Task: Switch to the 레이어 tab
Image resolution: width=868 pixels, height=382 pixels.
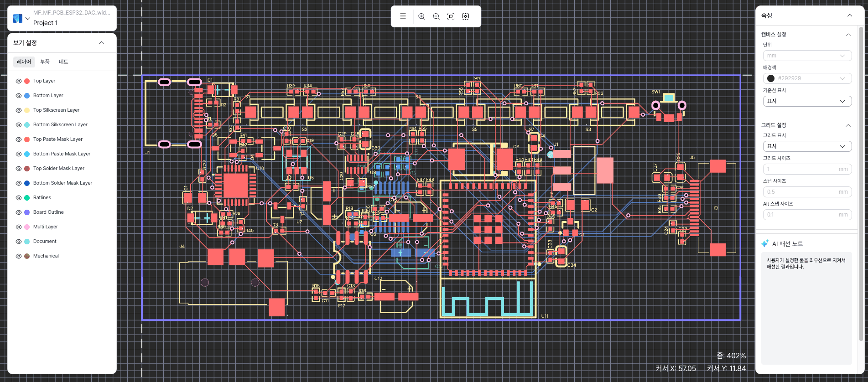Action: (x=24, y=62)
